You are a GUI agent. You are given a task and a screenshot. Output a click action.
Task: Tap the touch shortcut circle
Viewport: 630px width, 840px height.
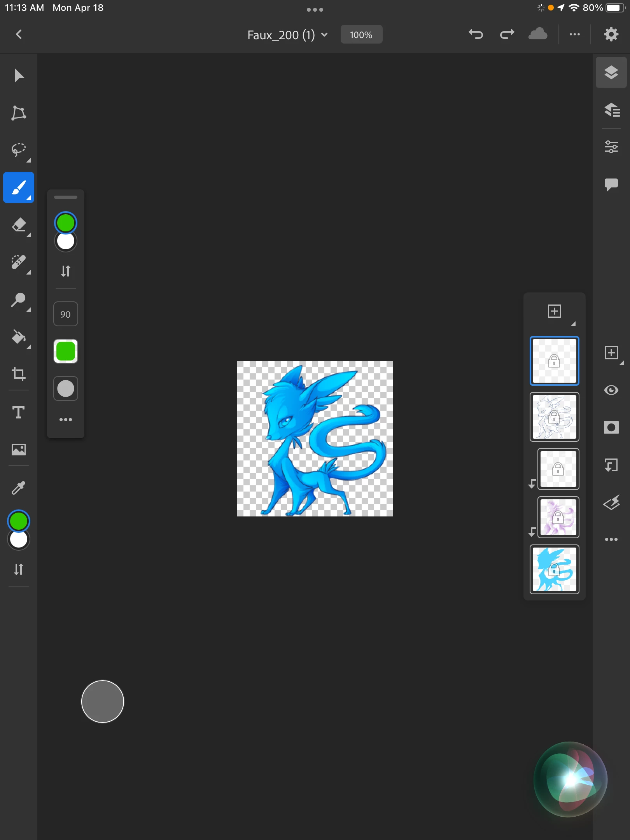tap(103, 702)
